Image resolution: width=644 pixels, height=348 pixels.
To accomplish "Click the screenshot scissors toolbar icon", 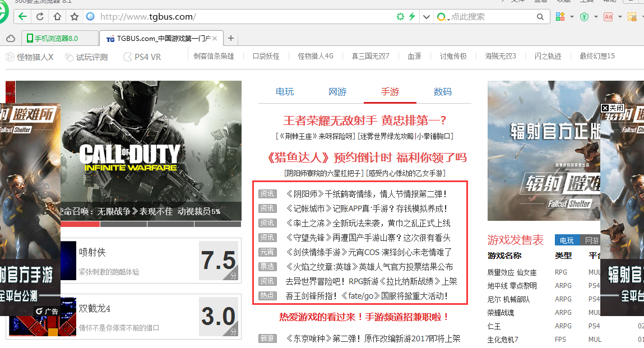I will point(632,16).
